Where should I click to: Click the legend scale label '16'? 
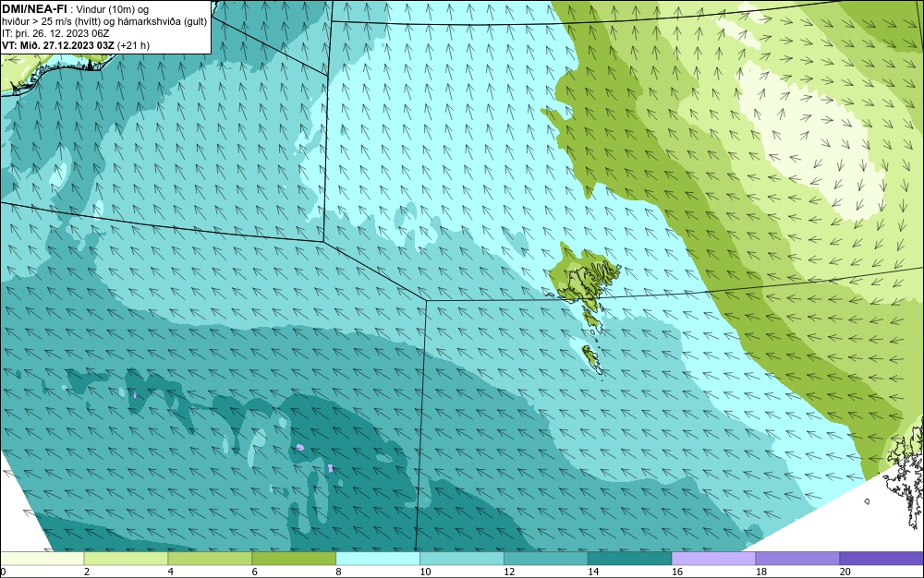pos(677,572)
